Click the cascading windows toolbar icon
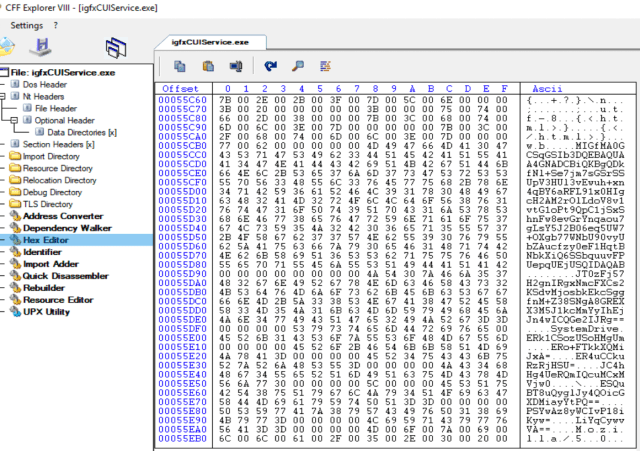The width and height of the screenshot is (640, 451). [116, 47]
